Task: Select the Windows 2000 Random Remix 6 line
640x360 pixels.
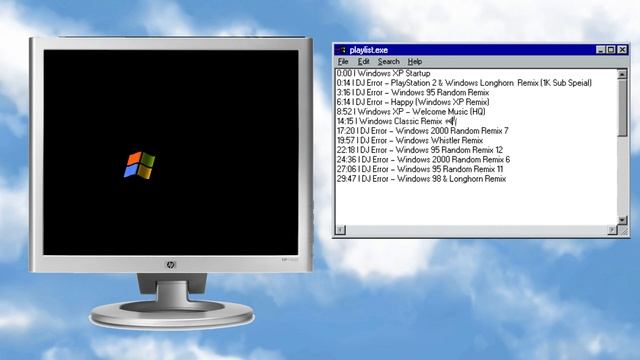Action: [423, 160]
